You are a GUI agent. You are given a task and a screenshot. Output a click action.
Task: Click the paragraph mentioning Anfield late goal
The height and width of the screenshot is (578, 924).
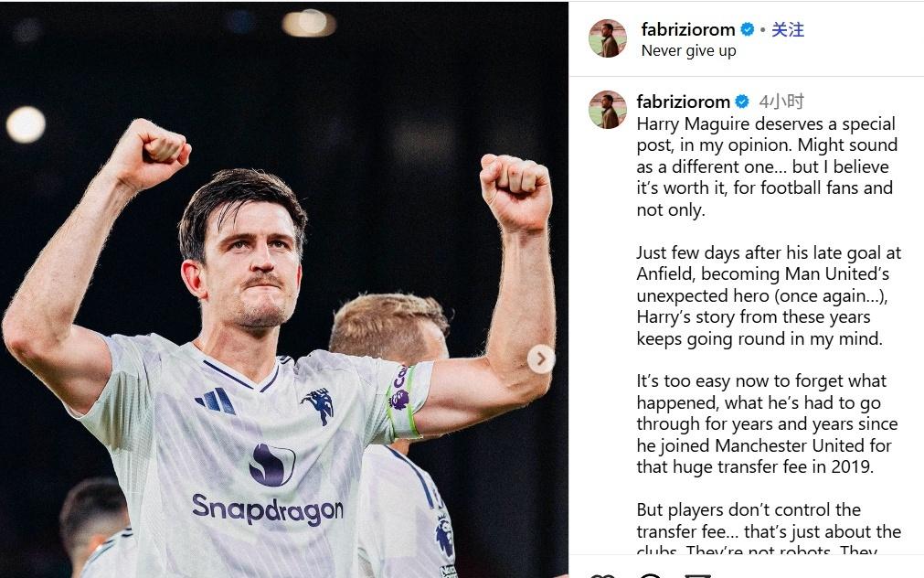point(769,295)
